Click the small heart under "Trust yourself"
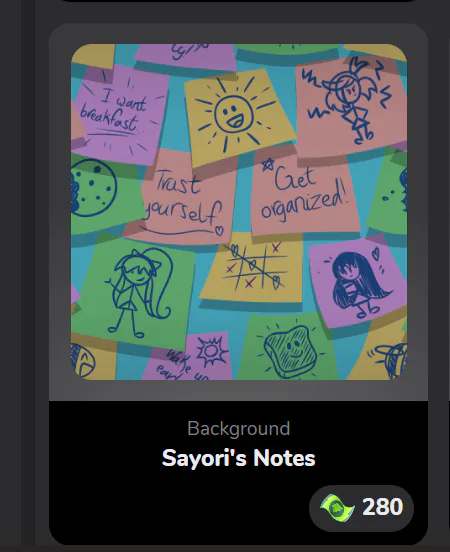450x552 pixels. tap(219, 230)
